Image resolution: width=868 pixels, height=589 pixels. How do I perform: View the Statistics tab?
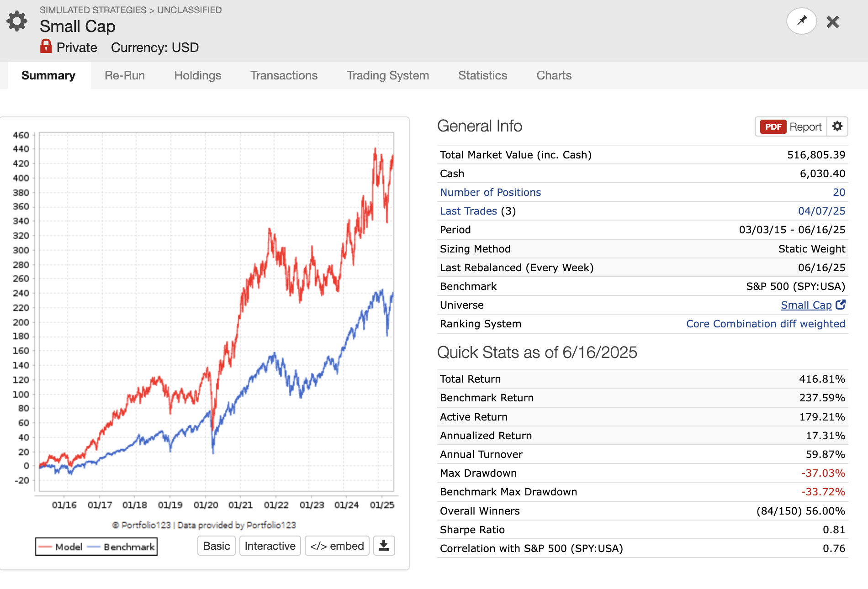coord(482,75)
